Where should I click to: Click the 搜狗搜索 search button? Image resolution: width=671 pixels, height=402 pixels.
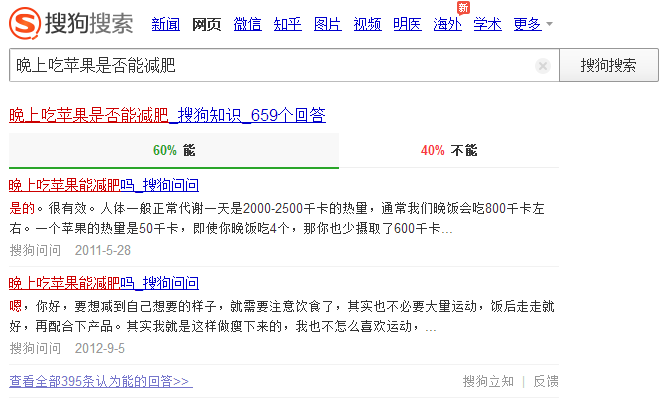[609, 66]
